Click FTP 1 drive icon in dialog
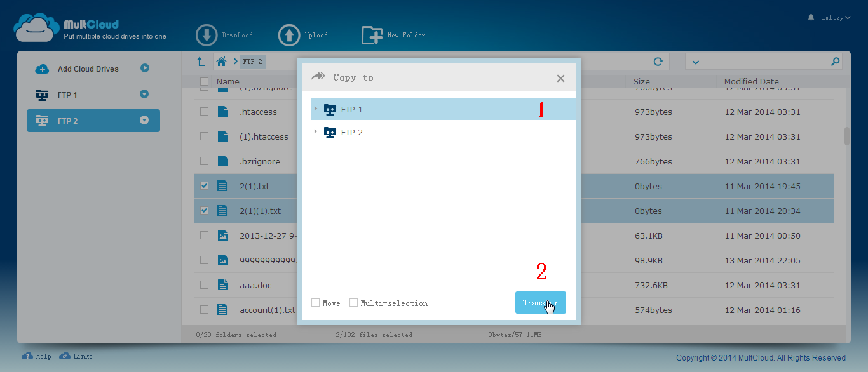Image resolution: width=868 pixels, height=372 pixels. pyautogui.click(x=330, y=109)
